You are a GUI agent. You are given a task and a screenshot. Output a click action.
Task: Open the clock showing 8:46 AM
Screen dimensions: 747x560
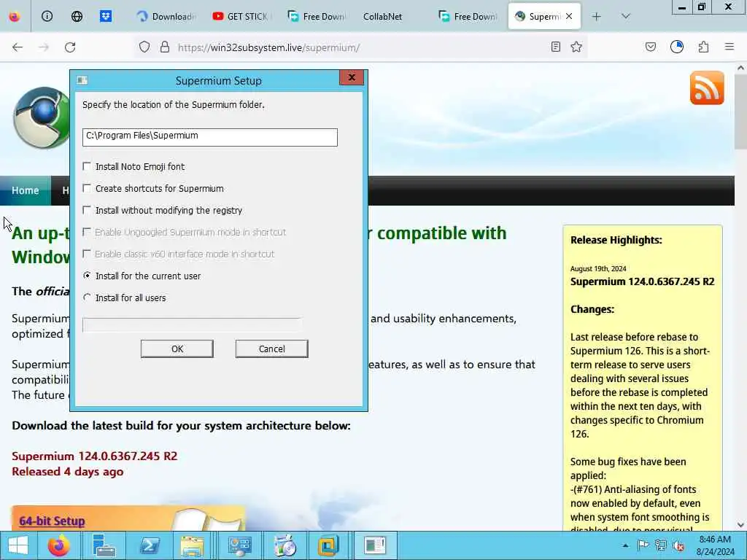715,545
